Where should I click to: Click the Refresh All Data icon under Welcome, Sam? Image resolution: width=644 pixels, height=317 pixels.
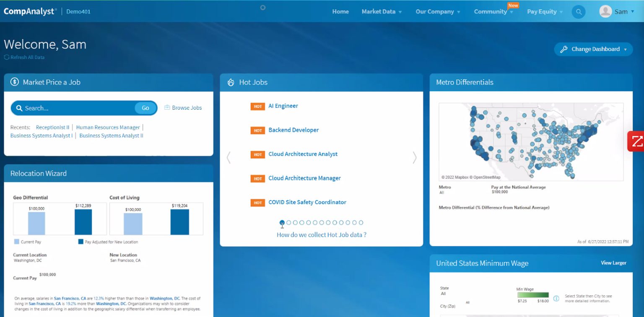click(x=6, y=57)
